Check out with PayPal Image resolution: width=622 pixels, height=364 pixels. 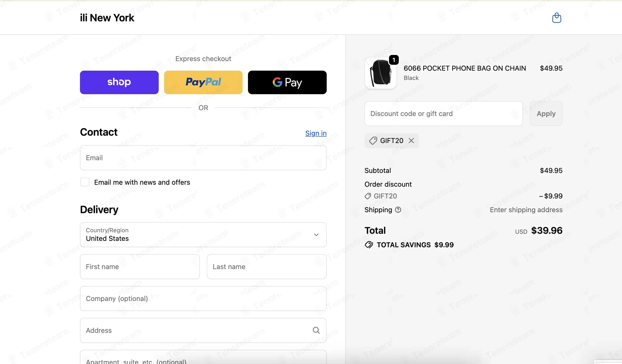point(203,82)
